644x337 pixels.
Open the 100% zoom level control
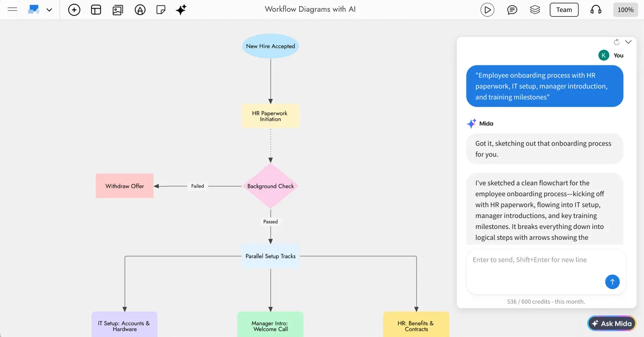625,10
